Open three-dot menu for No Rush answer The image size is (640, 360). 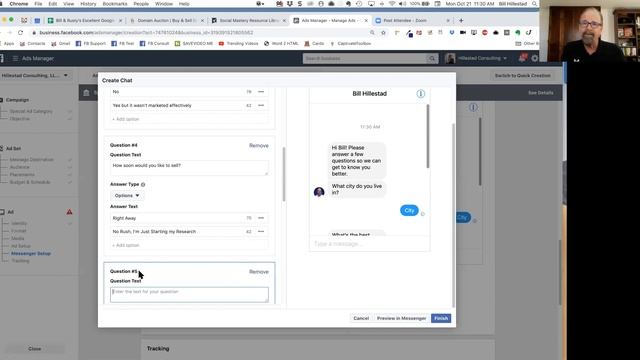coord(261,231)
